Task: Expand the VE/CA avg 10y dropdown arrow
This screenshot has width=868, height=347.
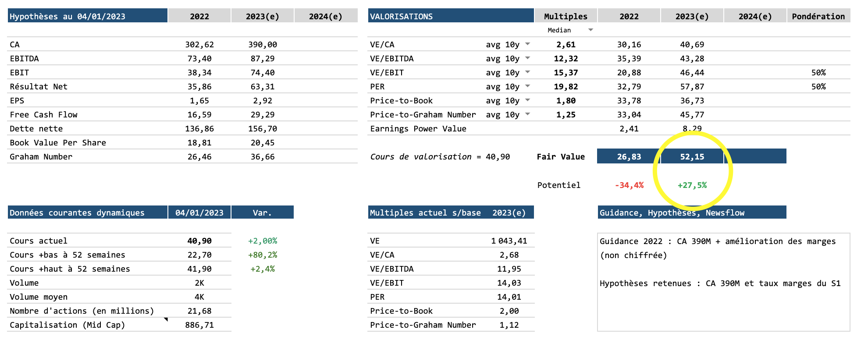Action: 527,44
